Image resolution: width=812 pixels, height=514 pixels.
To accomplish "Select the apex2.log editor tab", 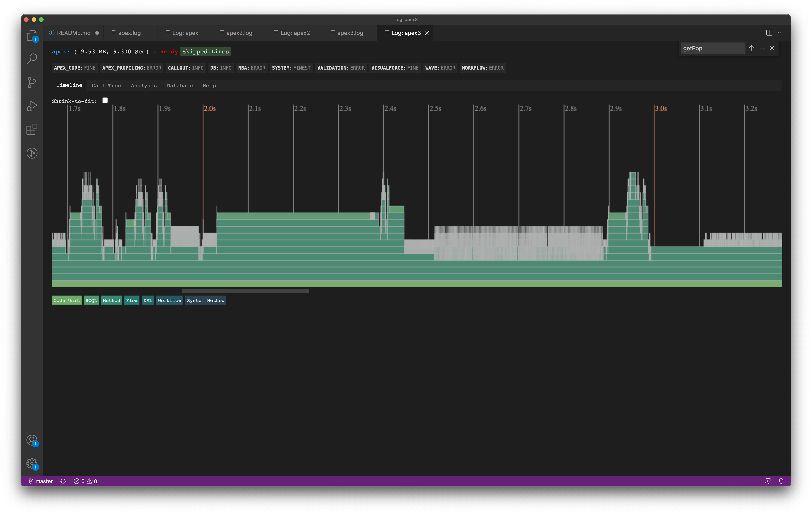I will click(239, 33).
